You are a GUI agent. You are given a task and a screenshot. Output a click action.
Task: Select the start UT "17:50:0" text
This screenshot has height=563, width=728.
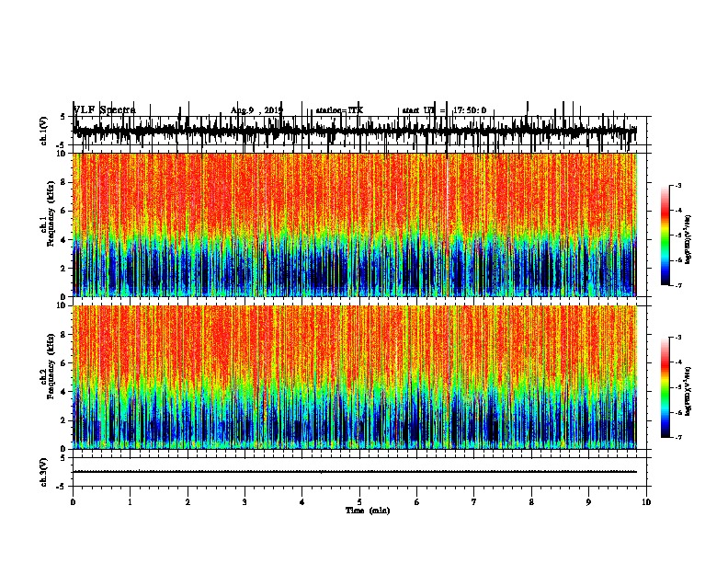point(470,110)
